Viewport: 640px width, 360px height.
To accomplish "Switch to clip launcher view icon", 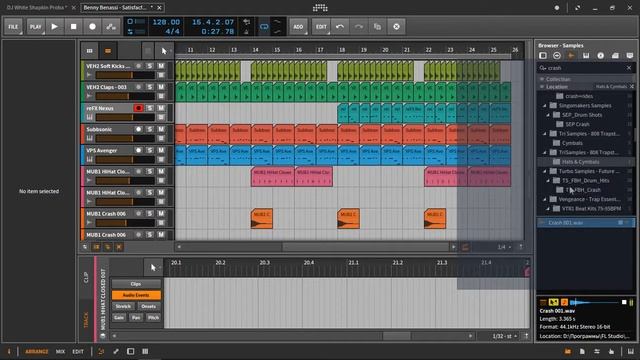I will coord(89,51).
